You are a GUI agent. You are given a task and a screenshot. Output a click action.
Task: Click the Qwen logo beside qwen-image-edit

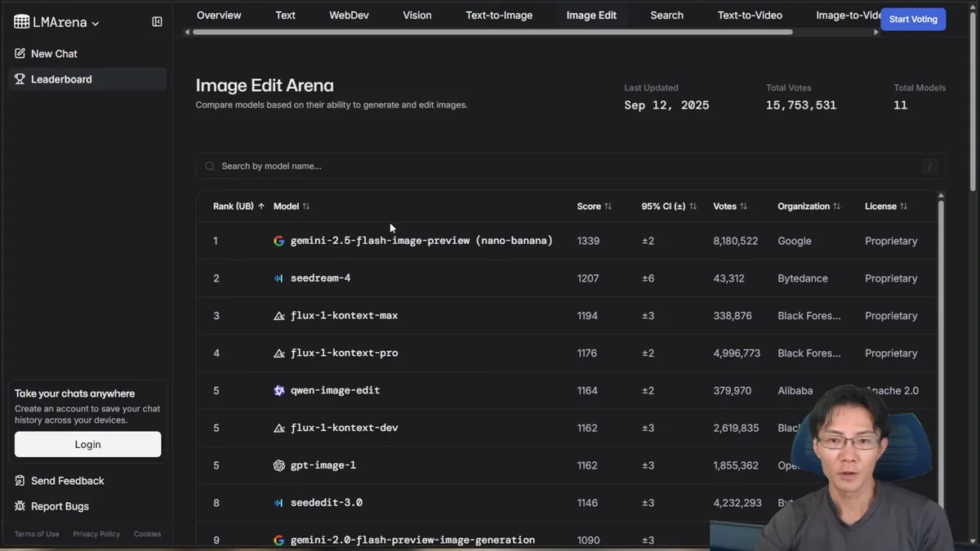point(279,391)
